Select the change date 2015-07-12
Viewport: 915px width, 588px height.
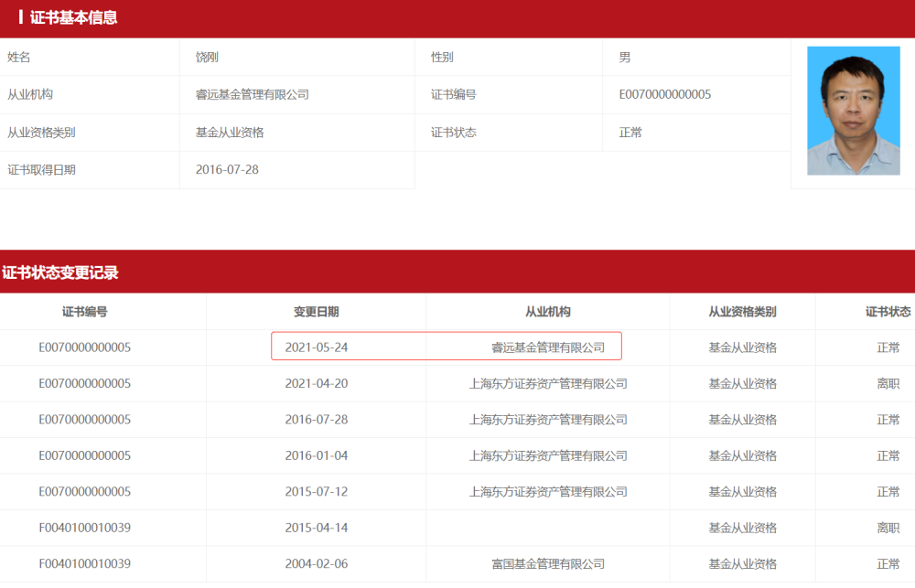click(x=317, y=492)
